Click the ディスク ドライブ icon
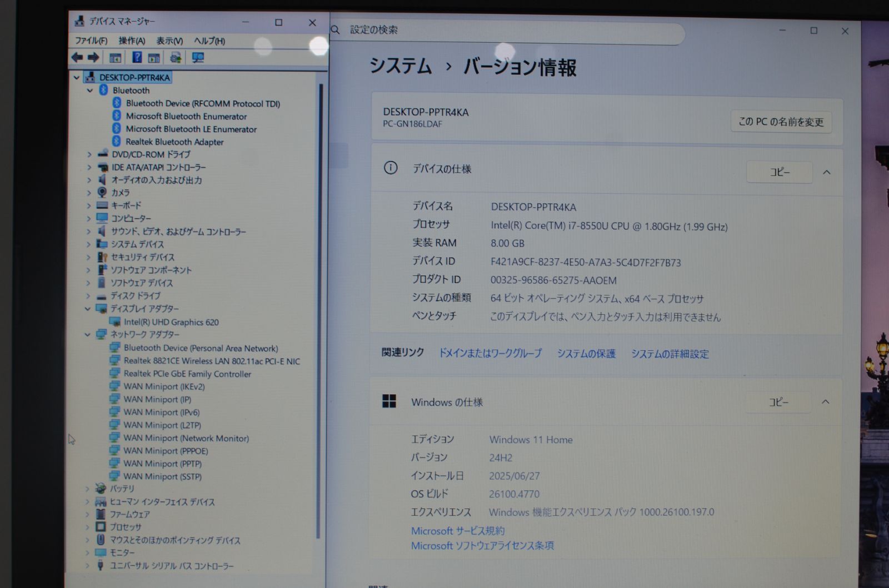The width and height of the screenshot is (889, 588). [101, 296]
